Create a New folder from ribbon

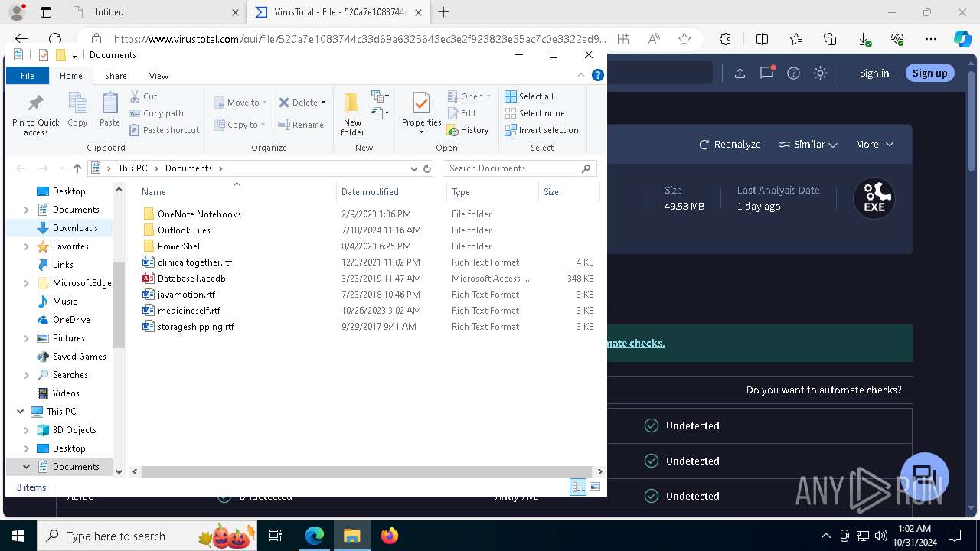[x=352, y=115]
